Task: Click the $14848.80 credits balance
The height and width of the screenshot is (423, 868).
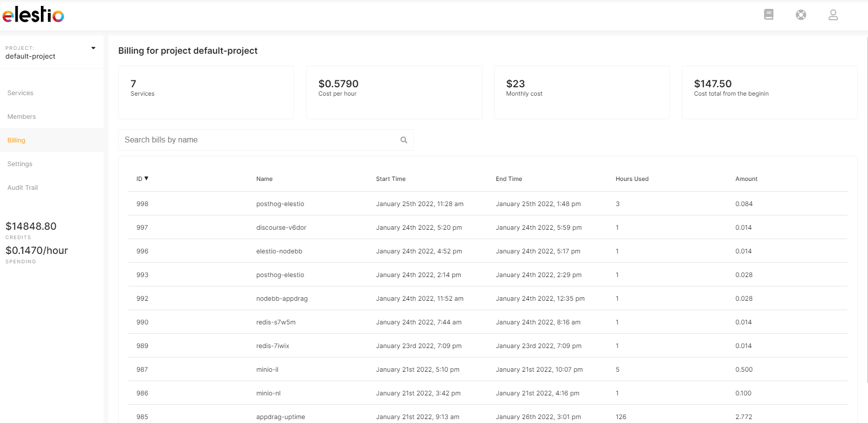Action: (31, 226)
